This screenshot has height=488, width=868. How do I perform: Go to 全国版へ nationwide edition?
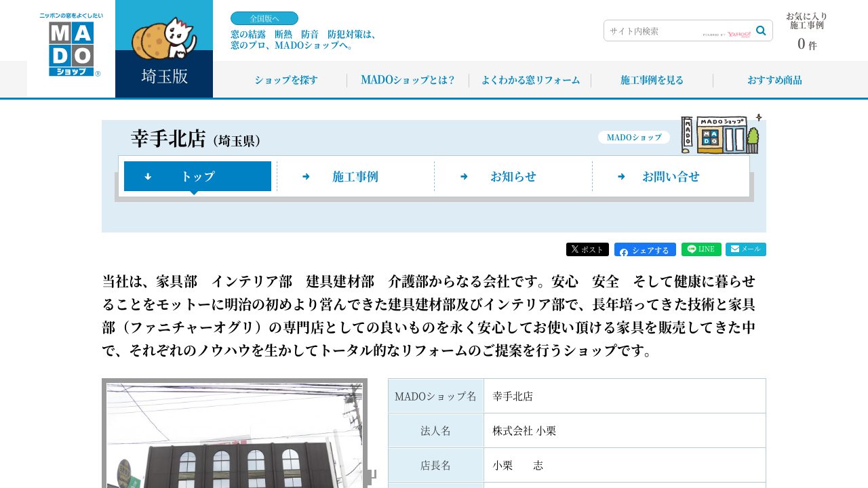pos(264,18)
